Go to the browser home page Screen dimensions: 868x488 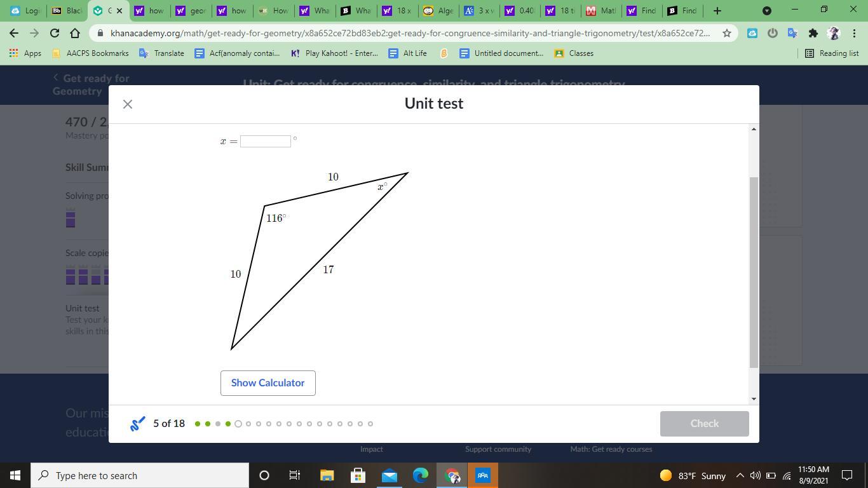pos(75,33)
